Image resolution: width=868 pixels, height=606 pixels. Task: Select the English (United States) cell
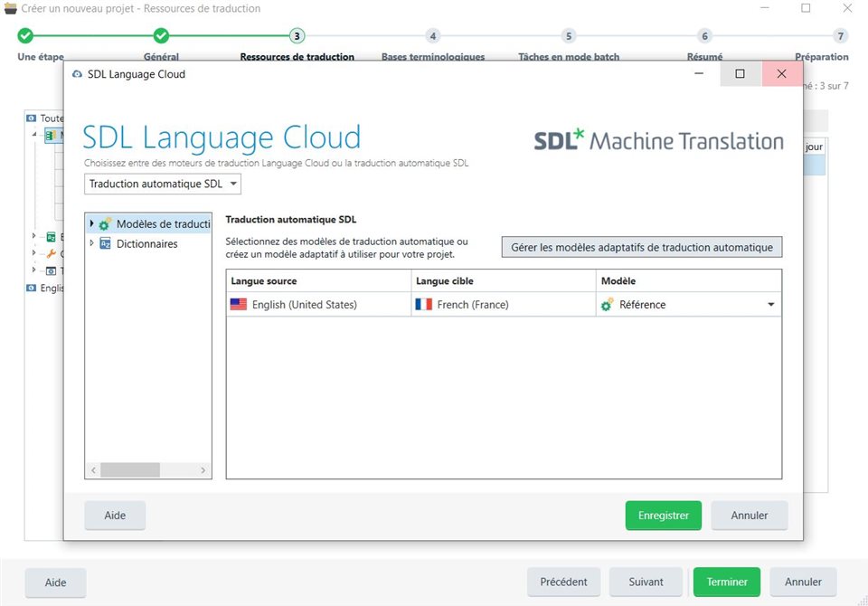(x=318, y=304)
